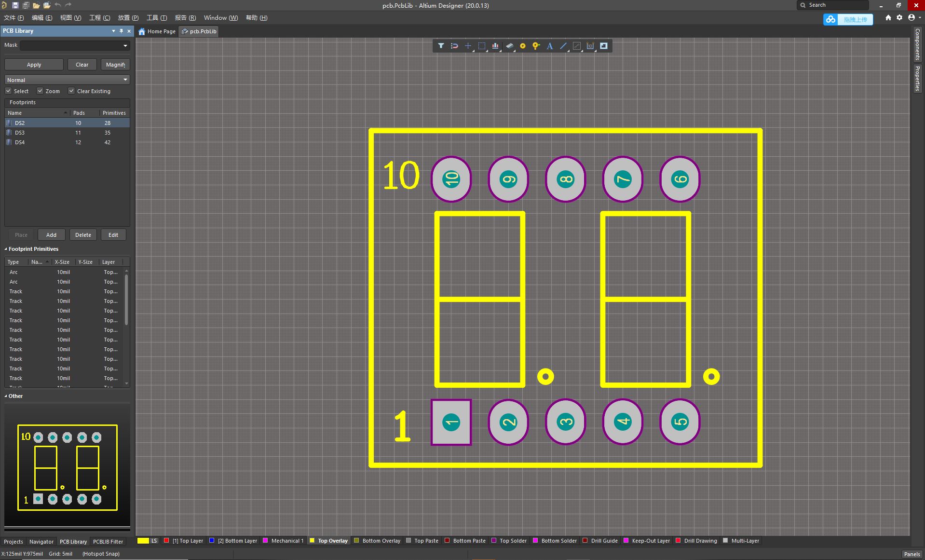Click the footprint preview thumbnail
Viewport: 925px width, 560px height.
pos(67,467)
